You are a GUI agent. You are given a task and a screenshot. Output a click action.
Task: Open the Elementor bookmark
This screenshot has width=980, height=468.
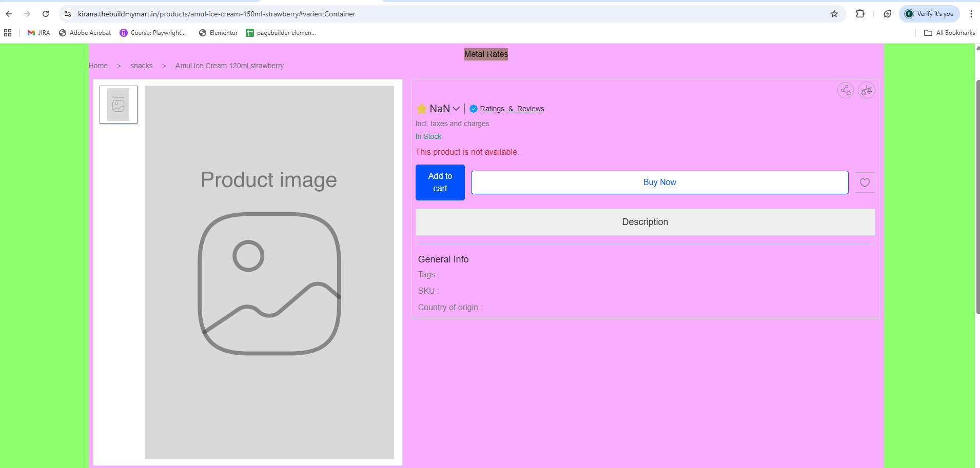point(219,33)
